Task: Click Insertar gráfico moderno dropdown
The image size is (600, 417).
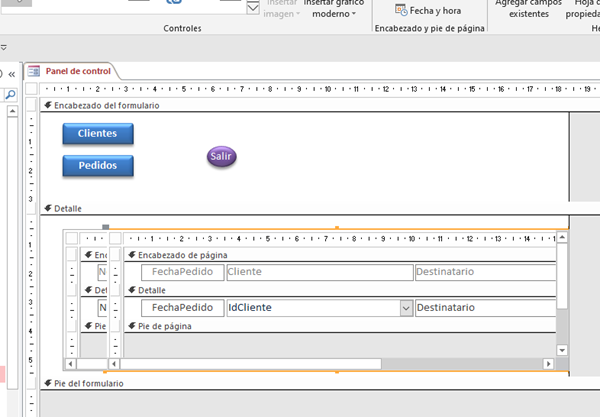Action: click(x=334, y=9)
